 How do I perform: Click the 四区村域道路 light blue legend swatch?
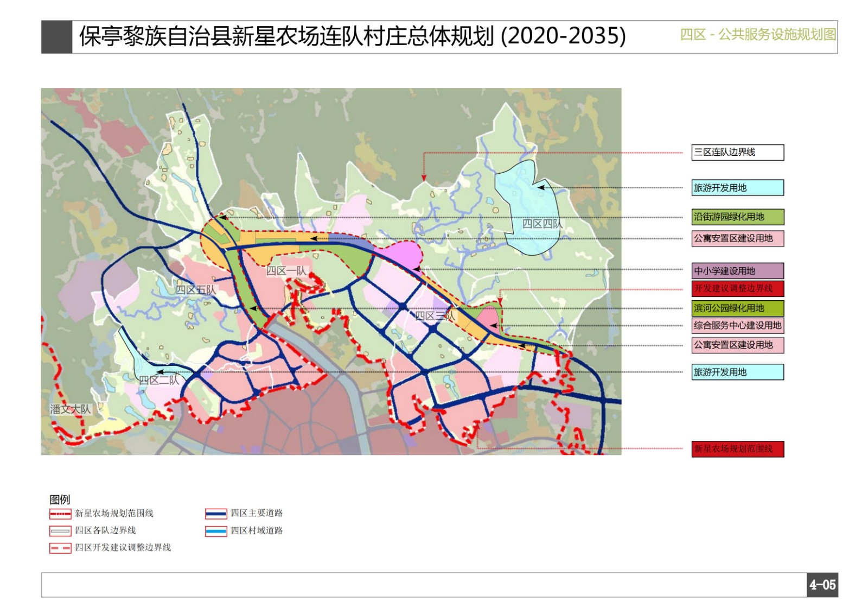216,531
